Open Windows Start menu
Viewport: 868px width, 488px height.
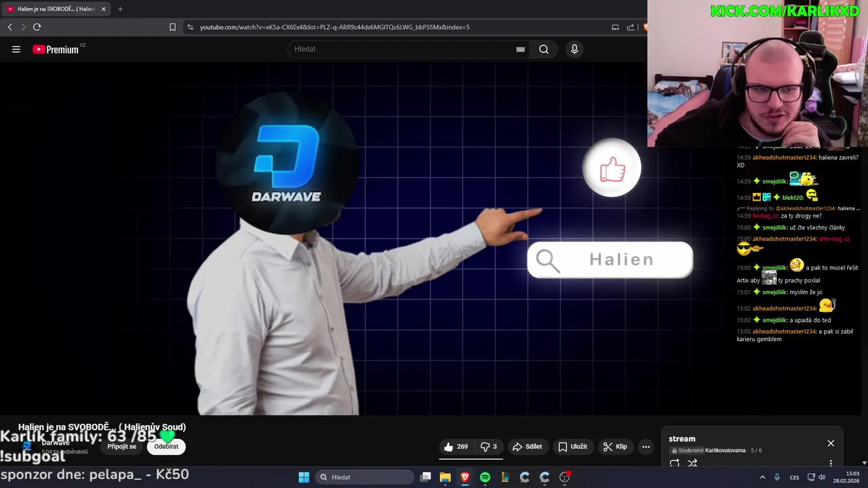(304, 477)
